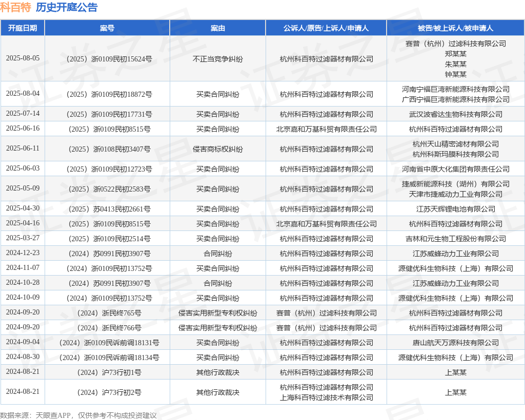Viewport: 525px width, 420px height.
Task: Click the date cell 2025-06-16
Action: click(23, 129)
